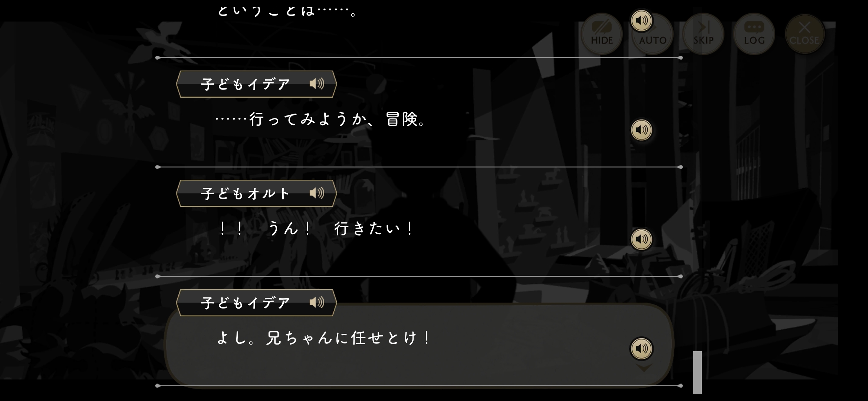Click speaker in 子どもオルト name tag
868x401 pixels.
coord(317,193)
